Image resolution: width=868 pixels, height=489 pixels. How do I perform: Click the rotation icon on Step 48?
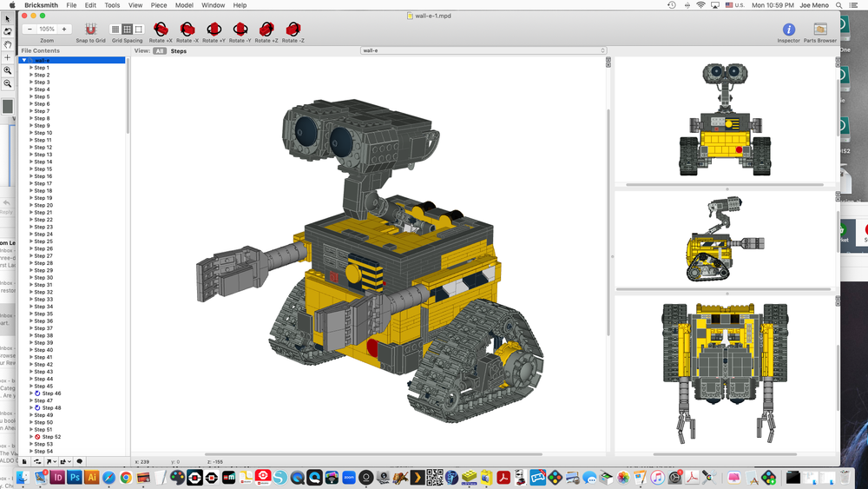(x=37, y=407)
